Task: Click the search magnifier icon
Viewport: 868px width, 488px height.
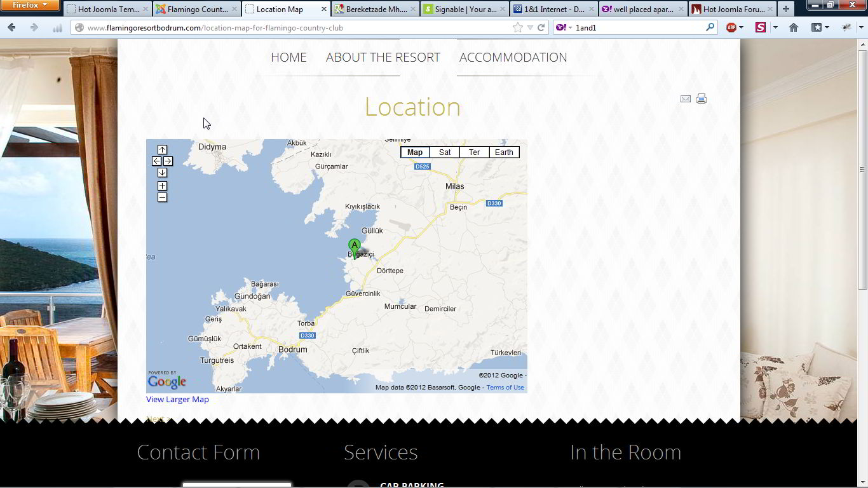Action: [x=710, y=27]
